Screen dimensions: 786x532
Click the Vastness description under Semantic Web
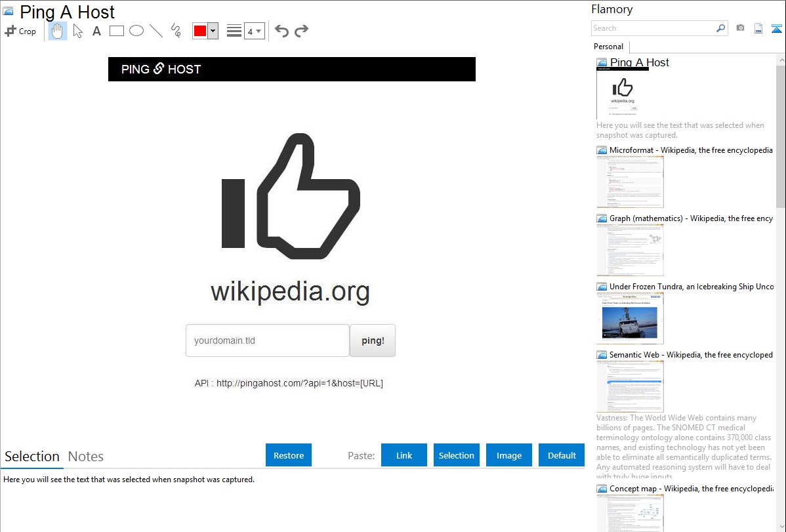tap(684, 447)
